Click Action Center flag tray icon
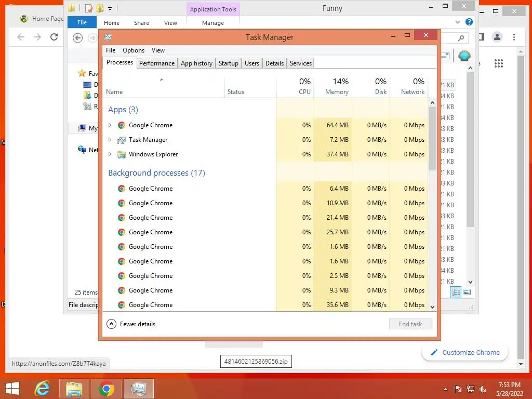 coord(458,389)
